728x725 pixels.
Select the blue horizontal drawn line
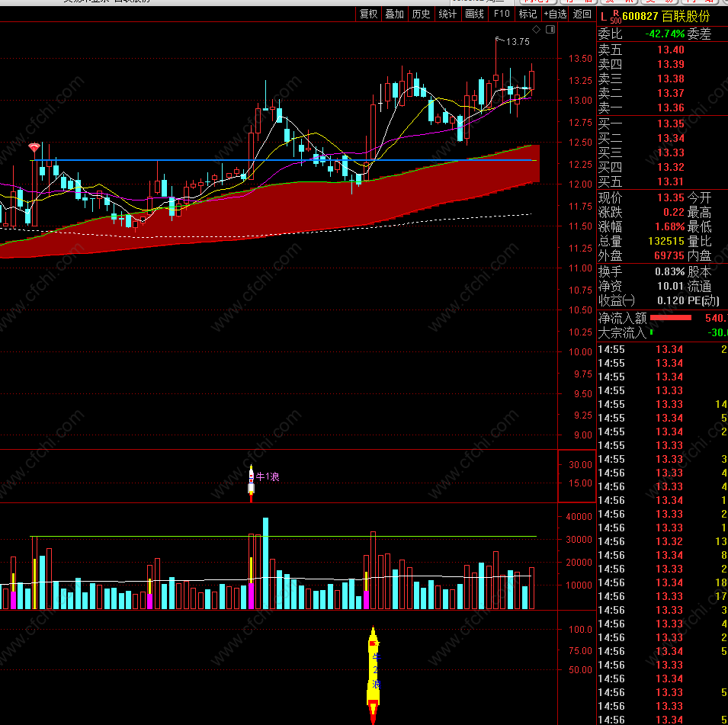[x=284, y=160]
